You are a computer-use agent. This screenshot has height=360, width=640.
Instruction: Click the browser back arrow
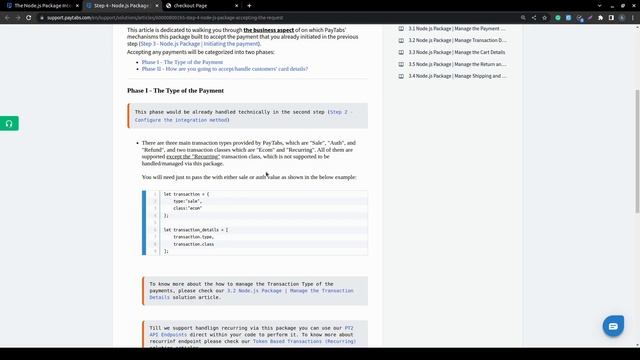pos(7,18)
